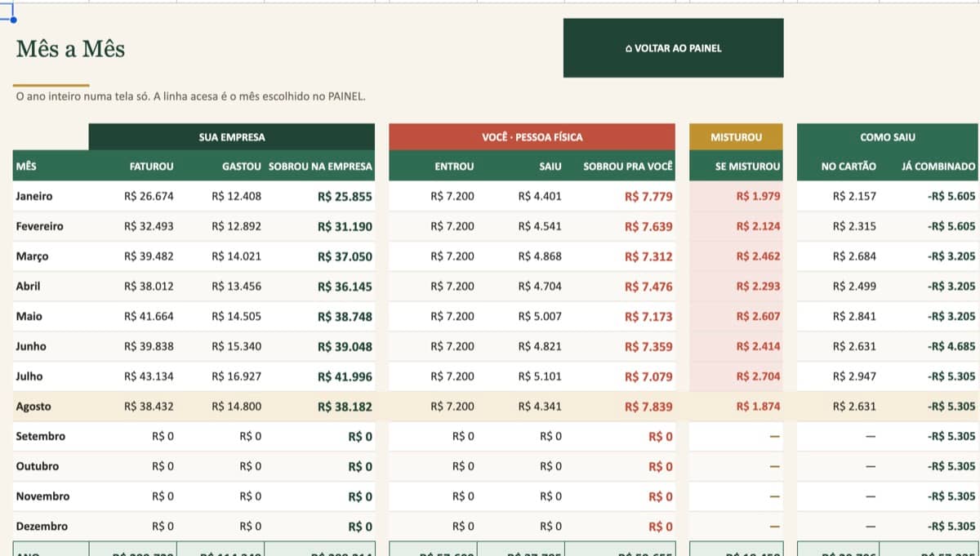Click the FATUROU column header
The width and height of the screenshot is (980, 556).
coord(151,167)
